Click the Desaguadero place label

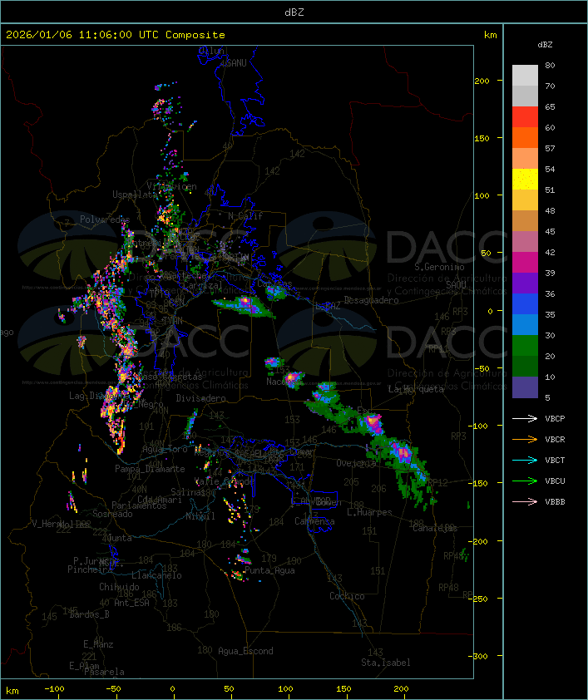tap(371, 300)
